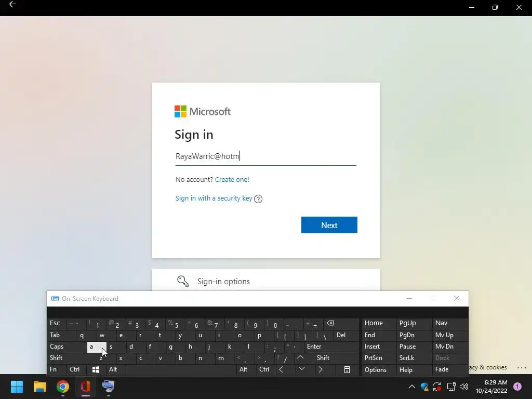Image resolution: width=532 pixels, height=399 pixels.
Task: Tap the Insert key
Action: click(379, 347)
